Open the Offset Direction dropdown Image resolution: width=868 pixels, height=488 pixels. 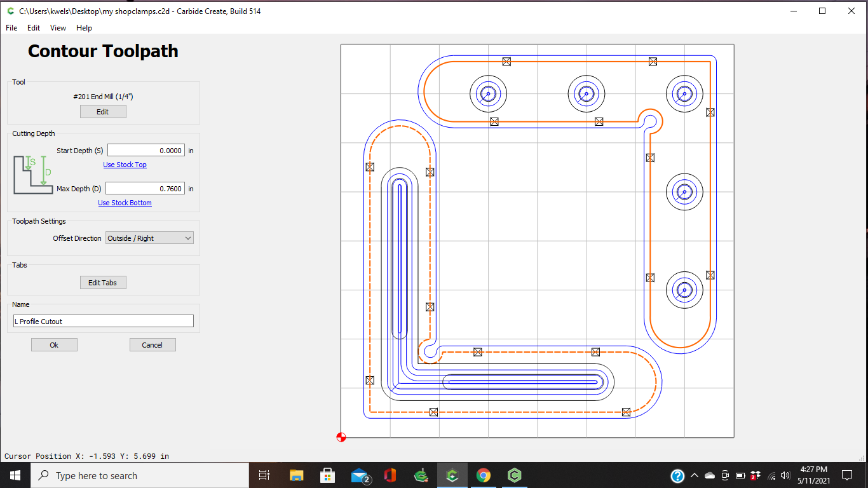click(x=149, y=238)
